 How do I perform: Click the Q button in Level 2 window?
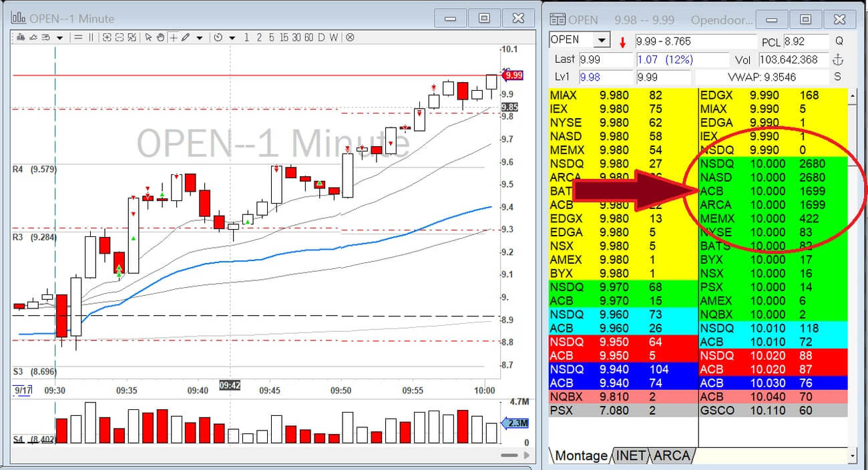(839, 41)
